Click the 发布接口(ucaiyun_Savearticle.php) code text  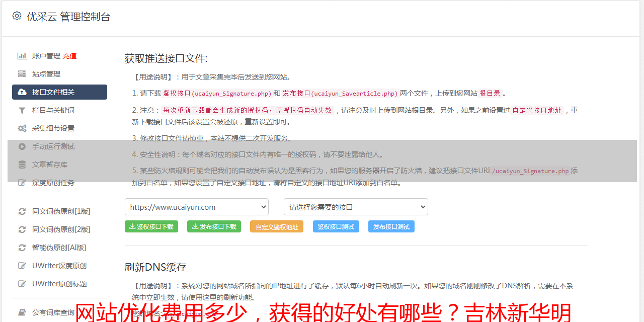point(340,93)
